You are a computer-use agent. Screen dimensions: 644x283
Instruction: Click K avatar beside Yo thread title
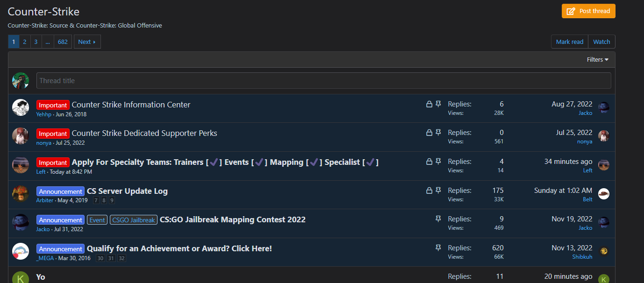21,278
